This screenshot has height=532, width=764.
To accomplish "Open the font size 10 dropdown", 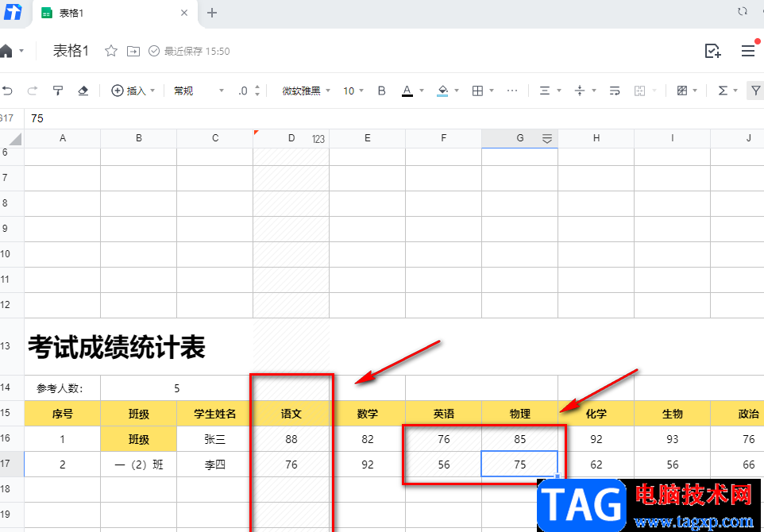I will click(x=353, y=91).
